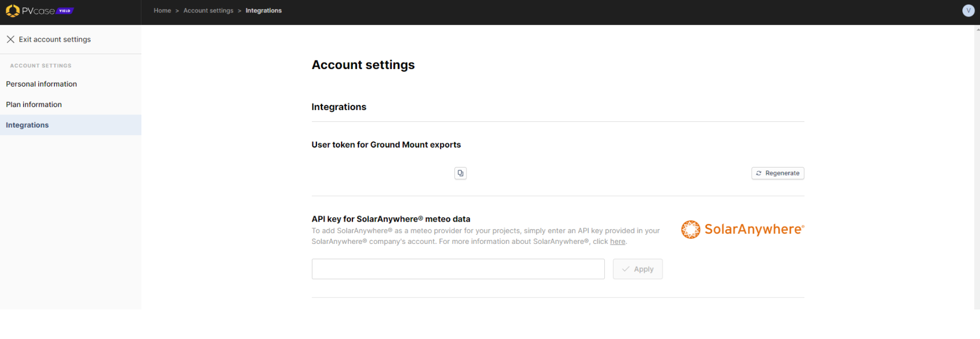Viewport: 980px width, 339px height.
Task: Click the PVcase logo icon
Action: (x=13, y=11)
